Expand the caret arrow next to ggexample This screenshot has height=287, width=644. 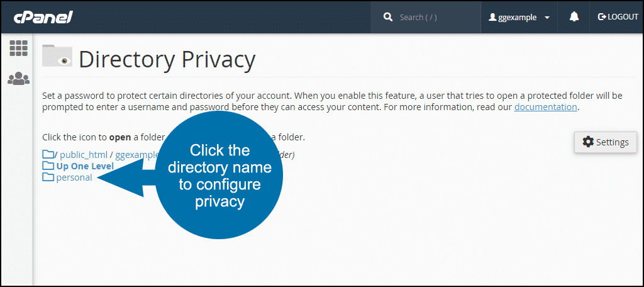point(547,18)
